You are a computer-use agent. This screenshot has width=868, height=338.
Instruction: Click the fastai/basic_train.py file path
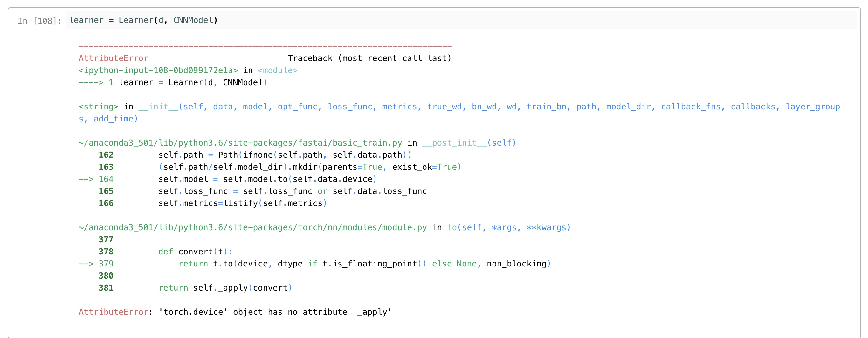click(x=240, y=143)
